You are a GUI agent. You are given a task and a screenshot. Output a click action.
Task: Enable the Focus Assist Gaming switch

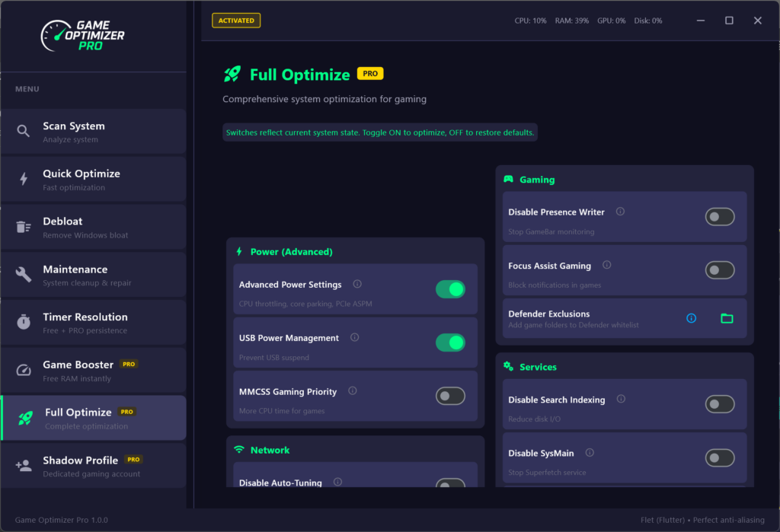pyautogui.click(x=720, y=270)
